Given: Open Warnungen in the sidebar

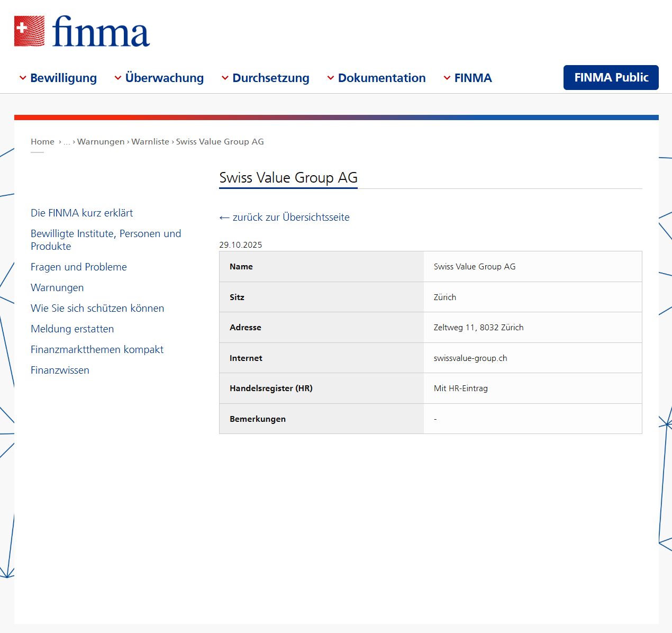Looking at the screenshot, I should pyautogui.click(x=57, y=287).
